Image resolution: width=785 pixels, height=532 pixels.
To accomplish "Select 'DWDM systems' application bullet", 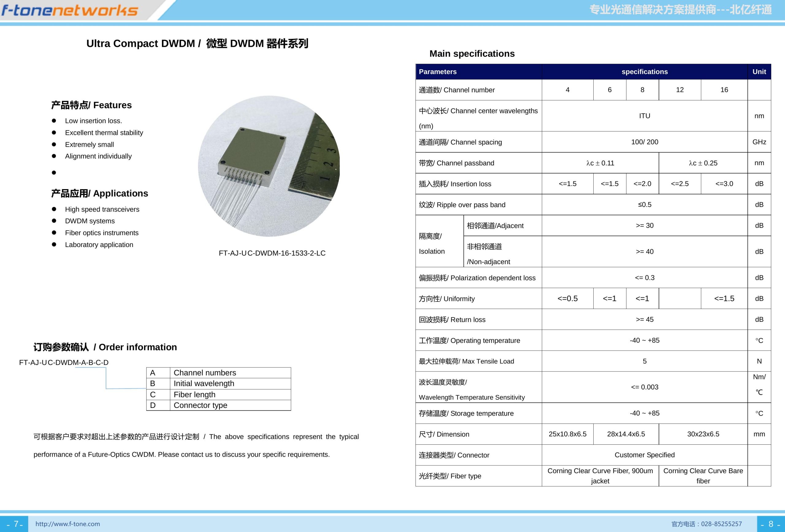I will 90,221.
